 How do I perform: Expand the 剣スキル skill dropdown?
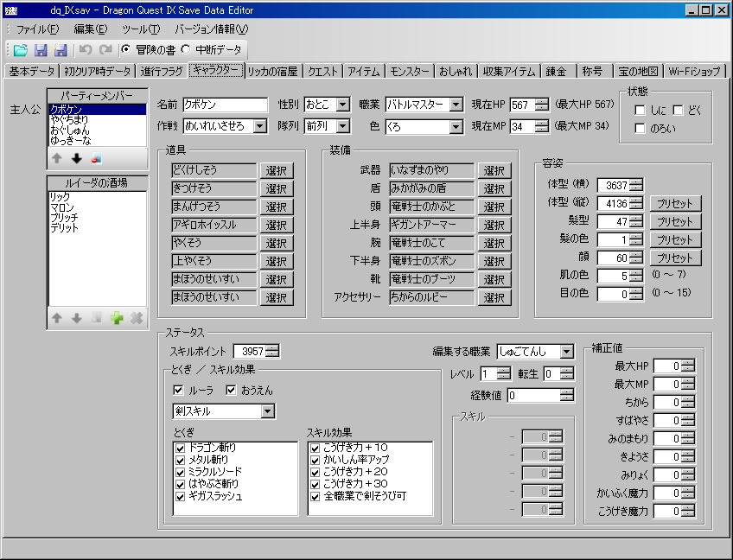pyautogui.click(x=268, y=411)
